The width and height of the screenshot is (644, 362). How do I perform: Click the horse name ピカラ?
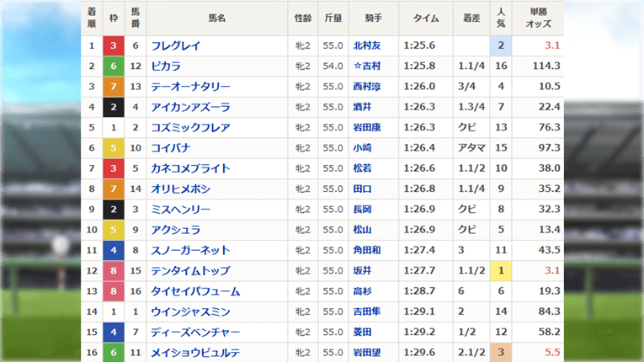click(x=166, y=66)
